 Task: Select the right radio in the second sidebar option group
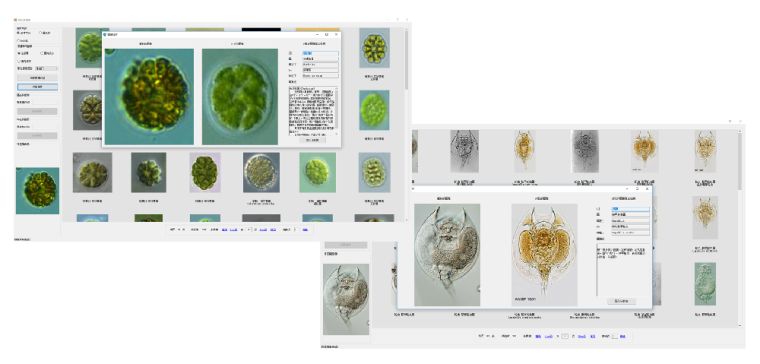43,53
